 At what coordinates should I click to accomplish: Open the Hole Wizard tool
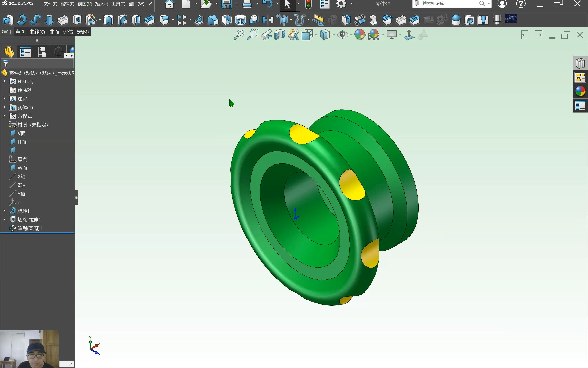pos(91,20)
